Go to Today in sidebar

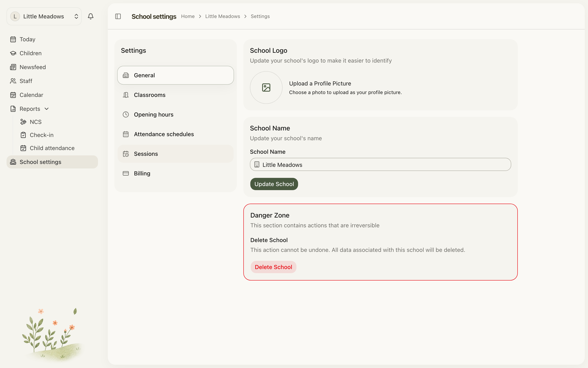[x=52, y=39]
